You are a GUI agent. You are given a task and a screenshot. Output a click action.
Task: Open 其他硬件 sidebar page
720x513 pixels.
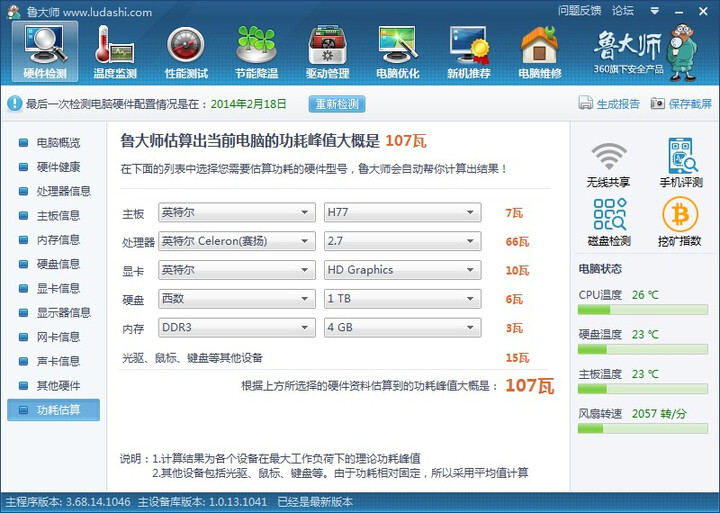coord(53,386)
